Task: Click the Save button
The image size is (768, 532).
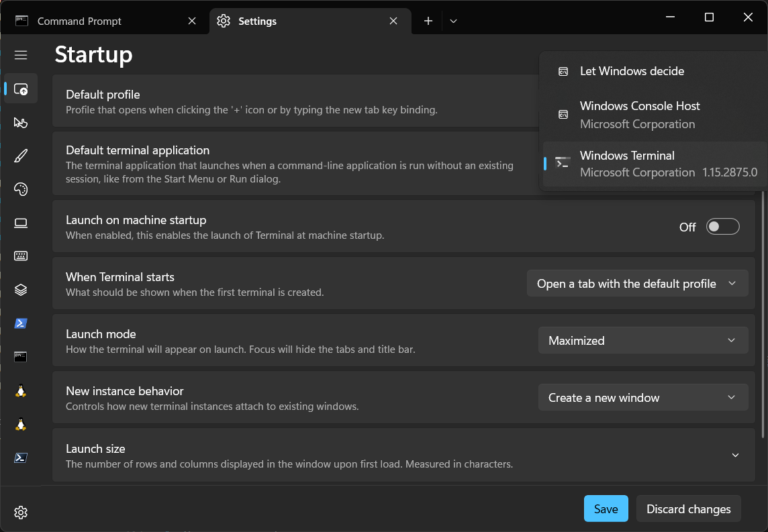Action: (606, 509)
